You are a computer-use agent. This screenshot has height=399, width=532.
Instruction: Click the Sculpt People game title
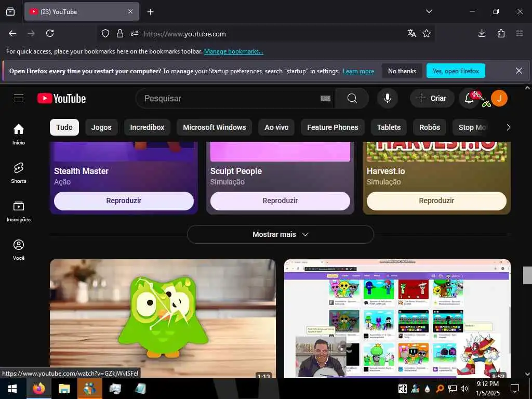point(236,171)
